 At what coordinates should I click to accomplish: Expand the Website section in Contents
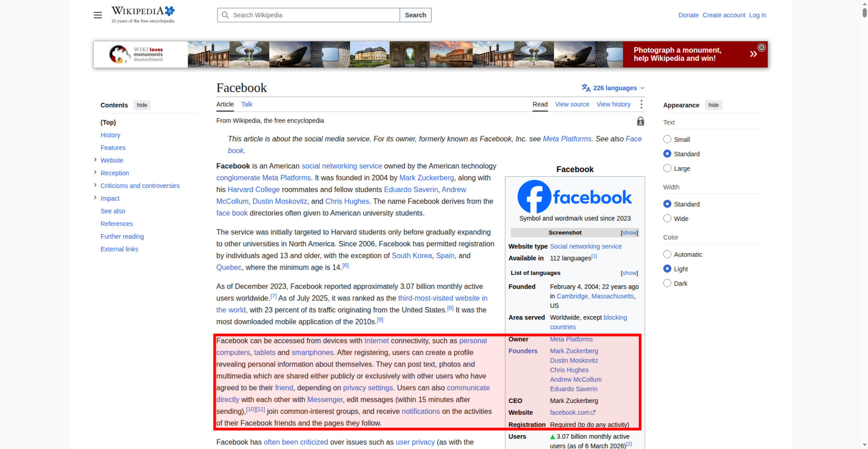pos(95,160)
